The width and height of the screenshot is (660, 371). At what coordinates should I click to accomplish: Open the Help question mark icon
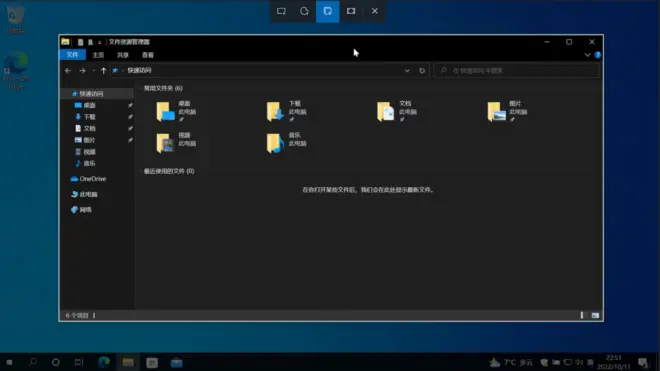click(598, 55)
